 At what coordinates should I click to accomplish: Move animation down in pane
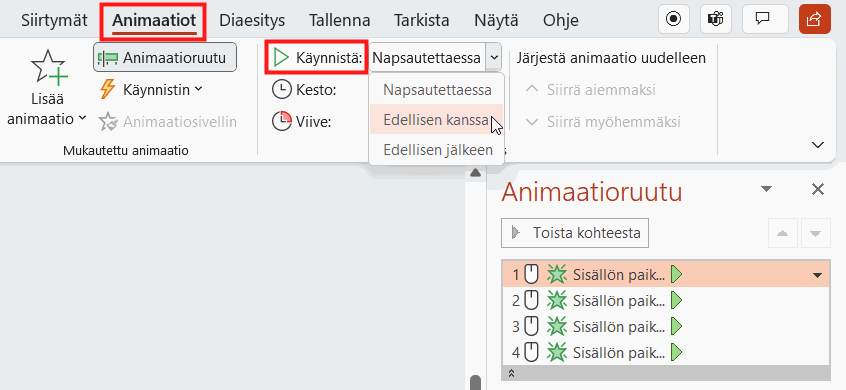tap(816, 233)
